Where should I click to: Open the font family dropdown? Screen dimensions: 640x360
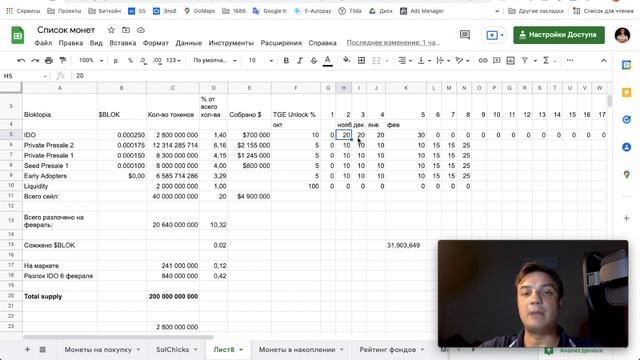[215, 60]
